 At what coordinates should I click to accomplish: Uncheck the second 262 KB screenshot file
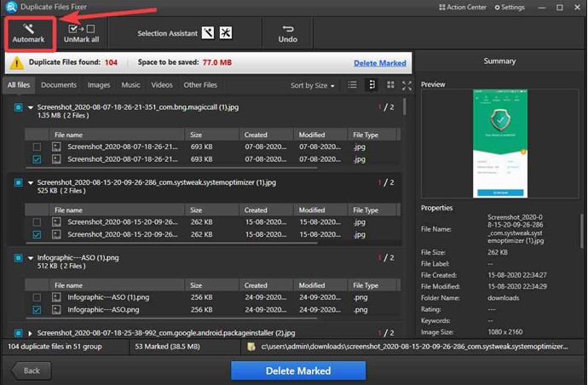[x=37, y=235]
